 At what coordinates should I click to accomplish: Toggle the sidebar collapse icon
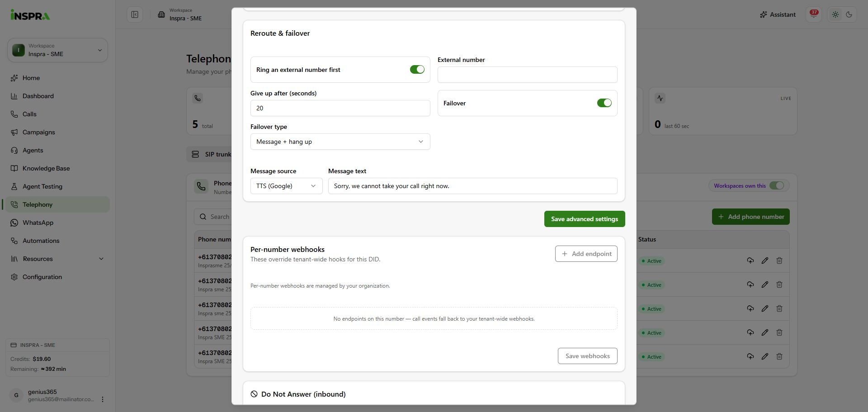tap(135, 14)
